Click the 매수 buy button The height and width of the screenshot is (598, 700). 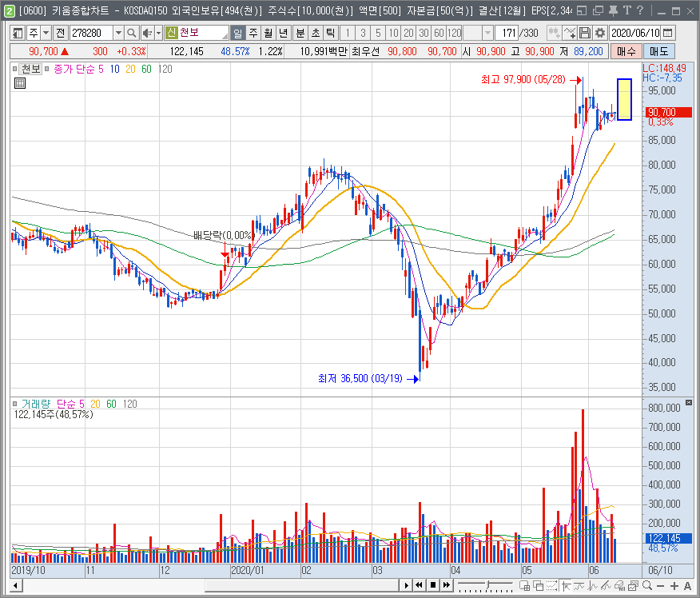pos(626,51)
